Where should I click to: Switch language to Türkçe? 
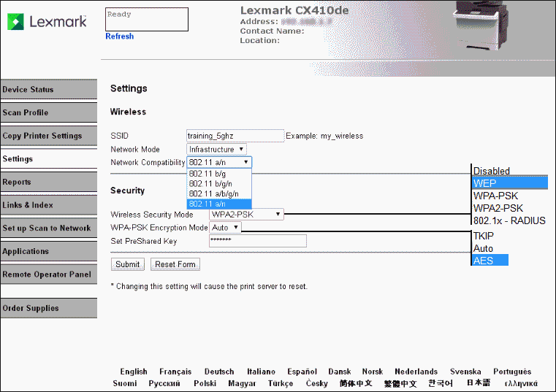click(x=281, y=383)
